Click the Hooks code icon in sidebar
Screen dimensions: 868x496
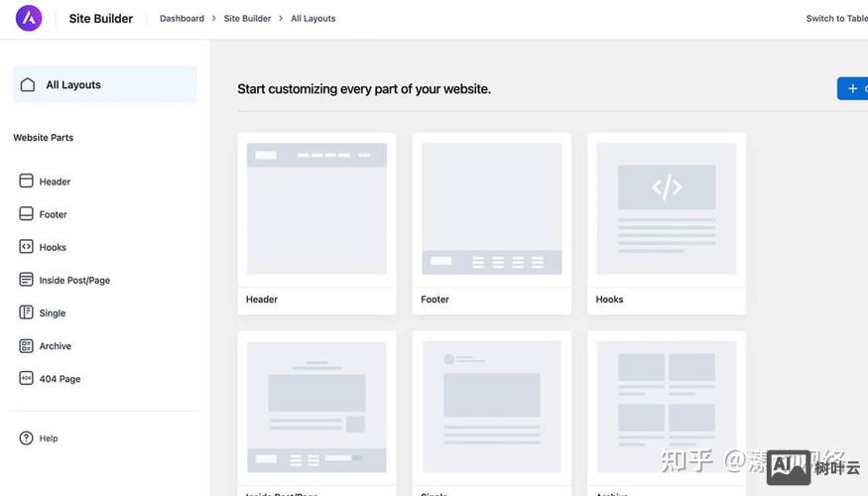click(x=26, y=247)
